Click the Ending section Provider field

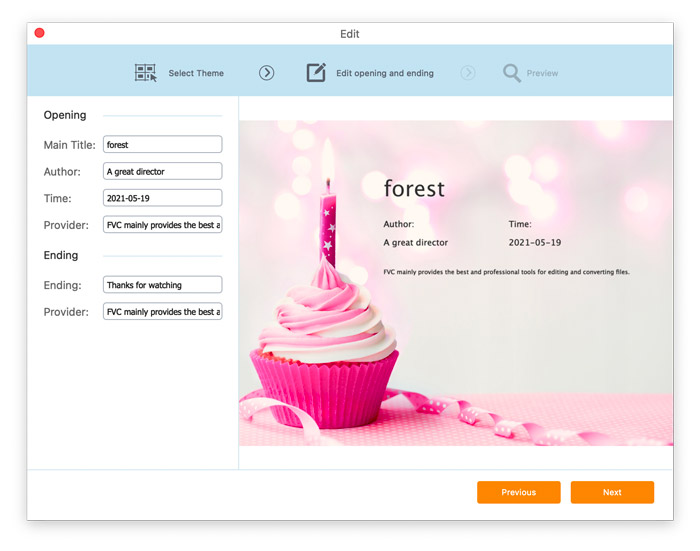pos(162,312)
